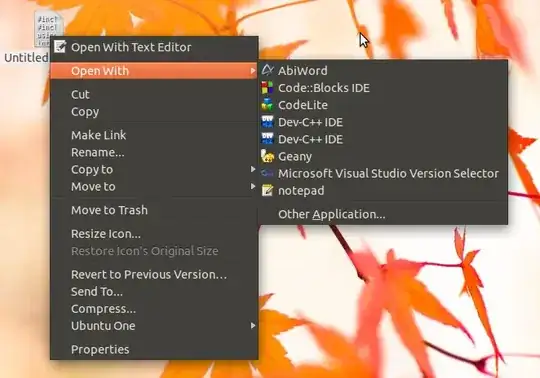This screenshot has width=540, height=378.
Task: Expand the Copy to submenu arrow
Action: (253, 169)
